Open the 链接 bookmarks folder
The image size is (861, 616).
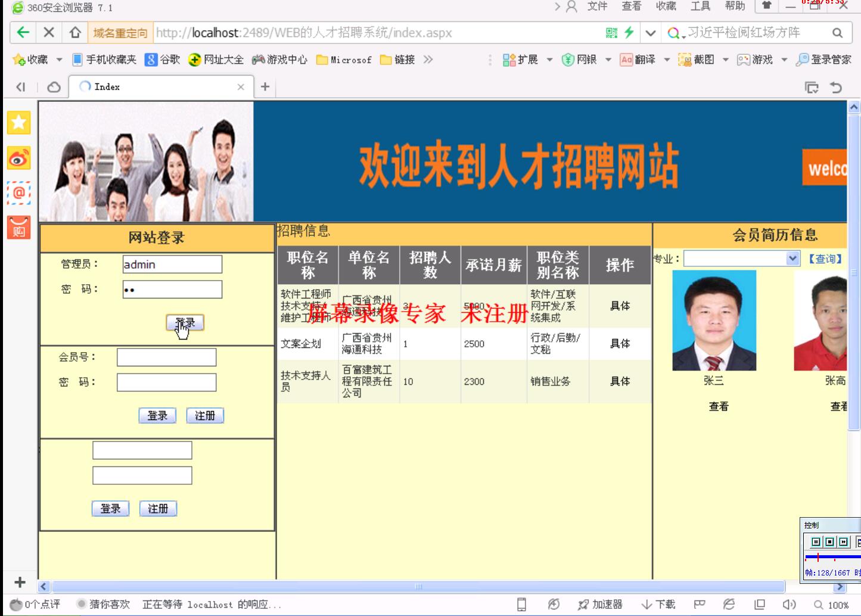point(397,60)
